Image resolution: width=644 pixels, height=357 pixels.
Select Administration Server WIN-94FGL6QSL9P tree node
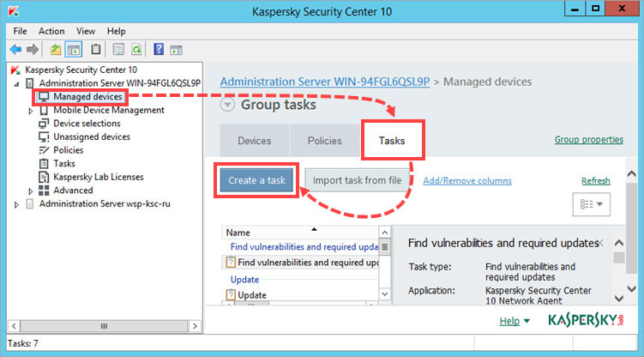(x=119, y=83)
